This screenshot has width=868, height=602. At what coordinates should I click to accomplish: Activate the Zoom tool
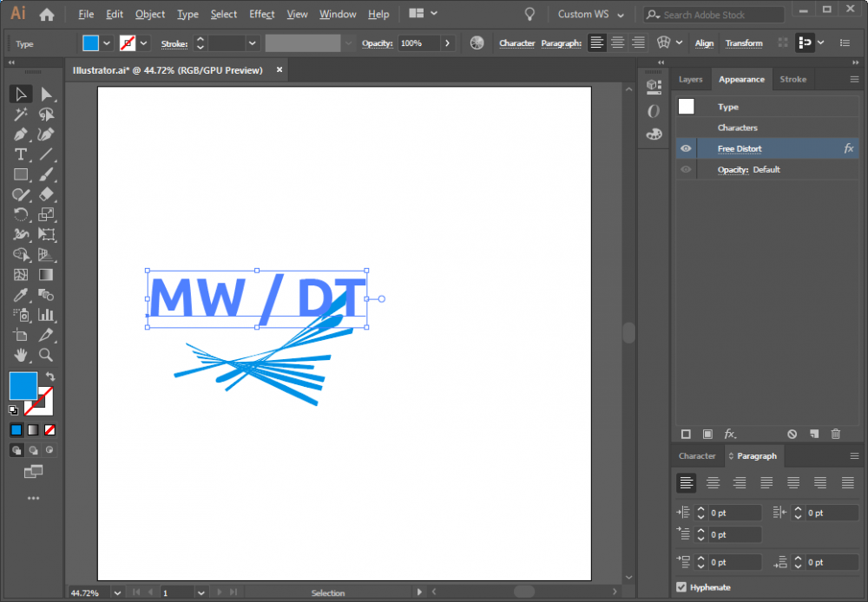46,355
